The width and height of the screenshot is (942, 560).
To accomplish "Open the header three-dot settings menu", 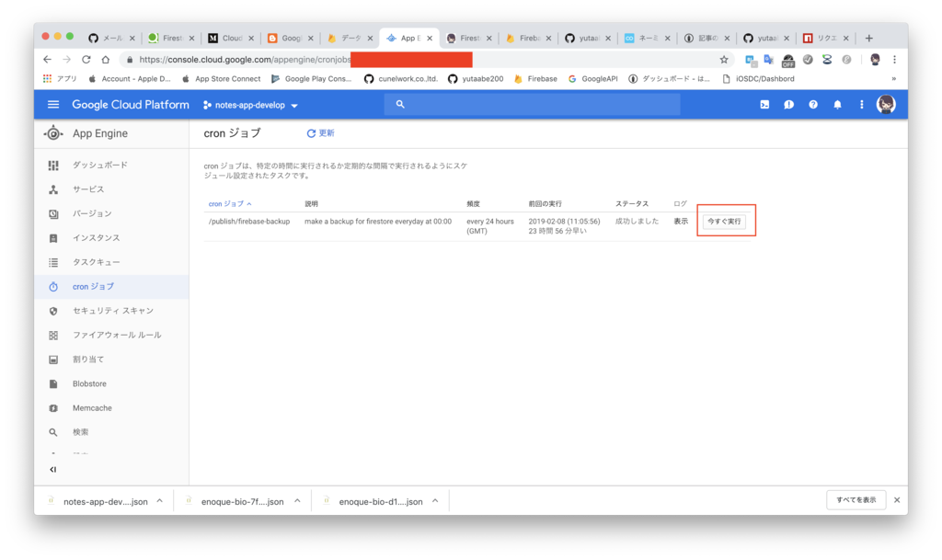I will 861,105.
